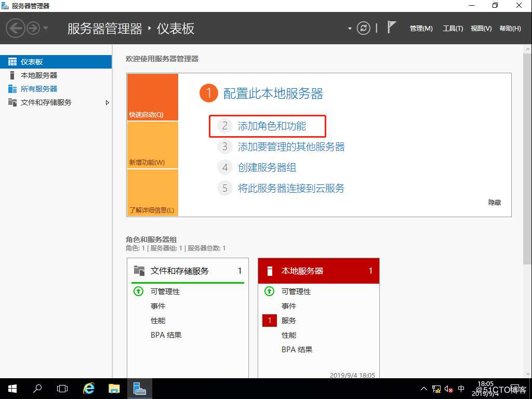Click Server Manager taskbar button
This screenshot has height=399, width=532.
point(139,389)
